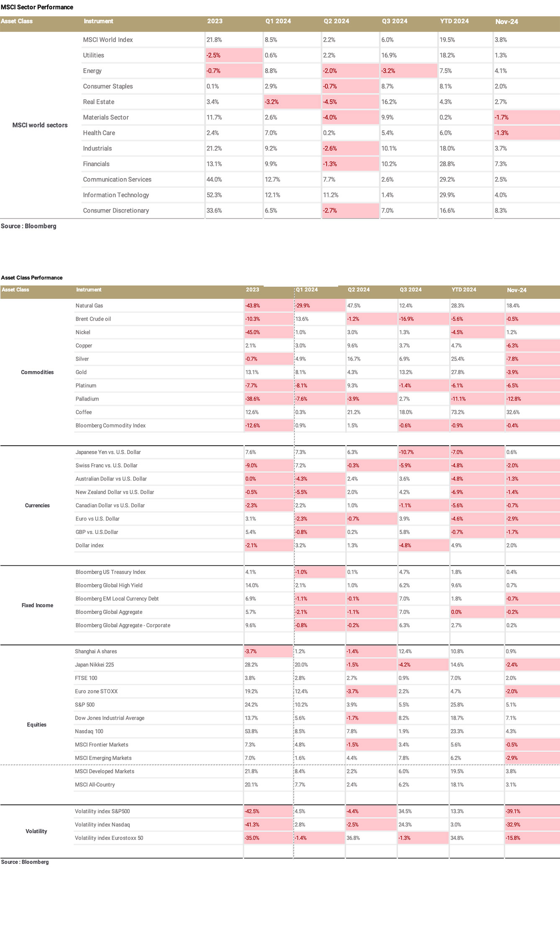Select the MSCI world sectors group label
The width and height of the screenshot is (560, 927).
click(x=40, y=125)
